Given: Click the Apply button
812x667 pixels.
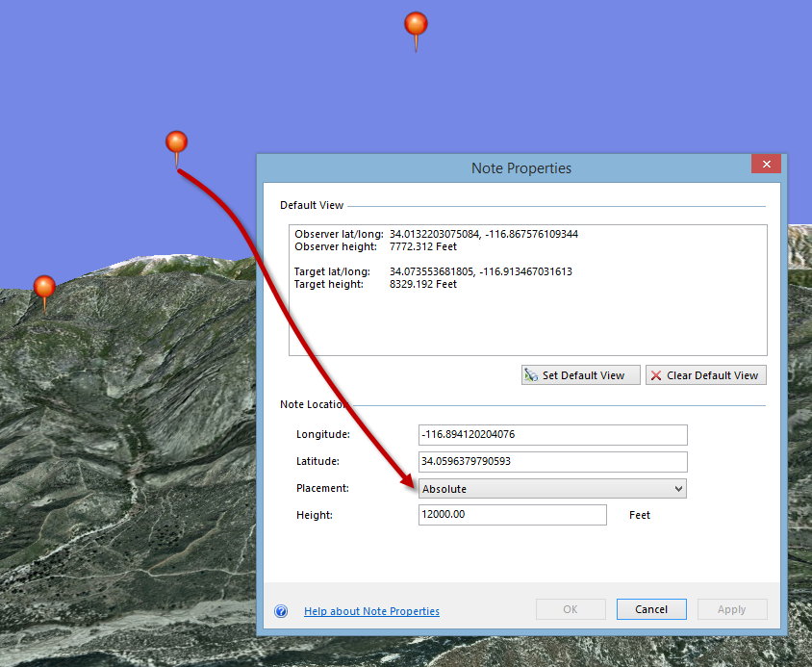Looking at the screenshot, I should coord(732,608).
